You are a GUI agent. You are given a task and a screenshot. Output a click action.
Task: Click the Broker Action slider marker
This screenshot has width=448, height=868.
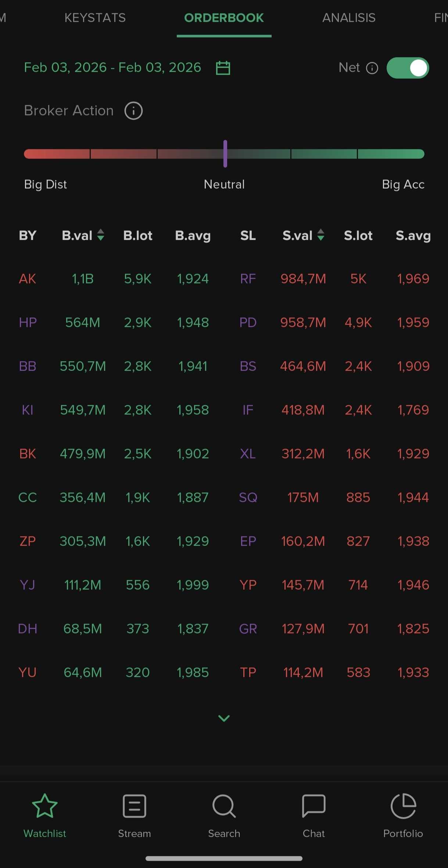tap(225, 154)
